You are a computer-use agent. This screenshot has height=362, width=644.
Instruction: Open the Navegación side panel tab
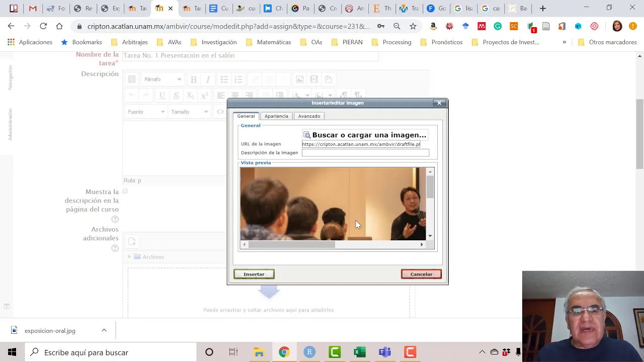(10, 77)
